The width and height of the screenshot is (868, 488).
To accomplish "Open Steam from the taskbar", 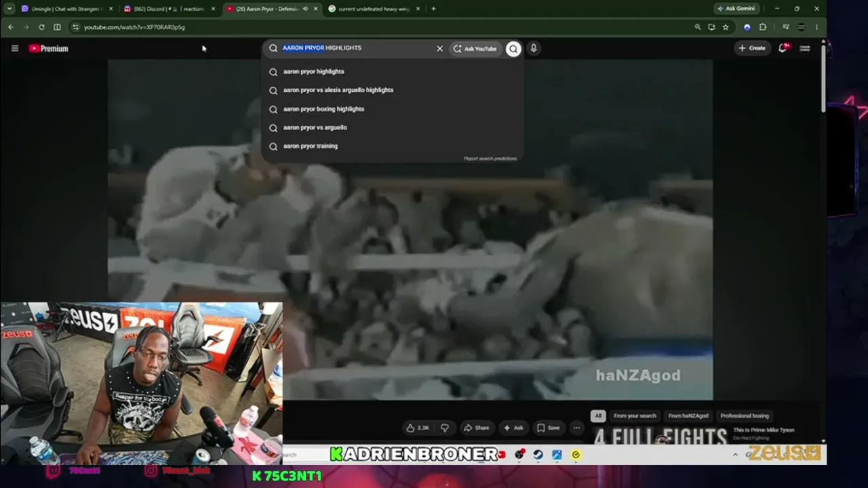I will click(538, 455).
